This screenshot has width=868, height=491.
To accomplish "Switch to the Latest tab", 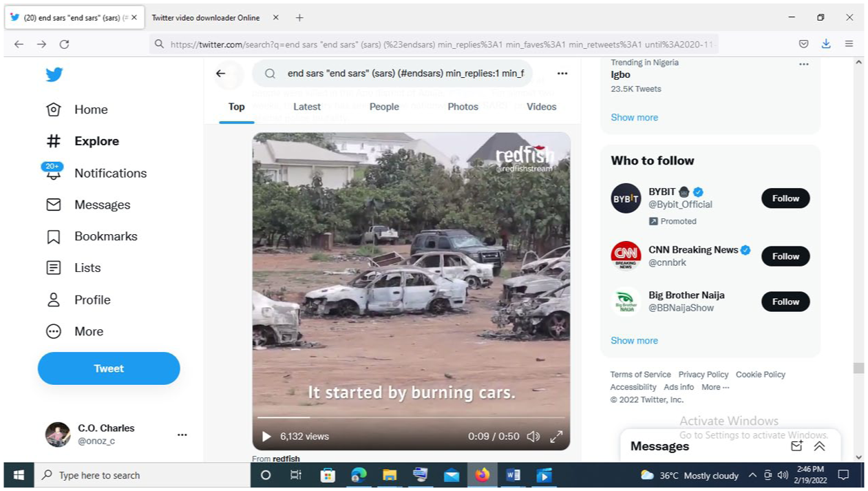I will 307,107.
